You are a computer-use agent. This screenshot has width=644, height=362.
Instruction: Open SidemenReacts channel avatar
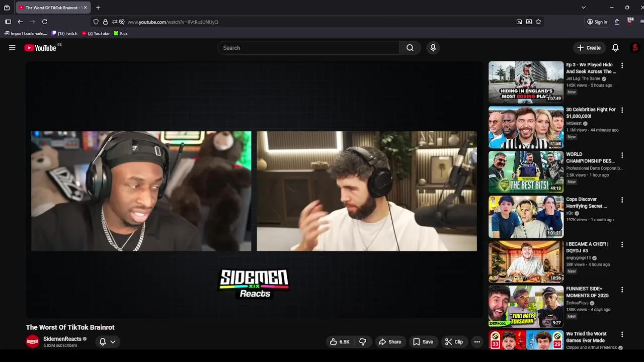33,341
